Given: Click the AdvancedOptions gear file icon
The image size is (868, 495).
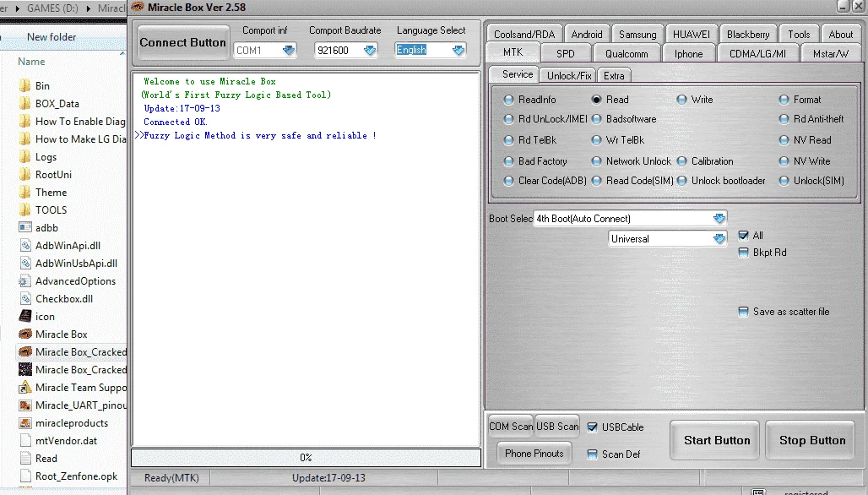Looking at the screenshot, I should pyautogui.click(x=24, y=281).
